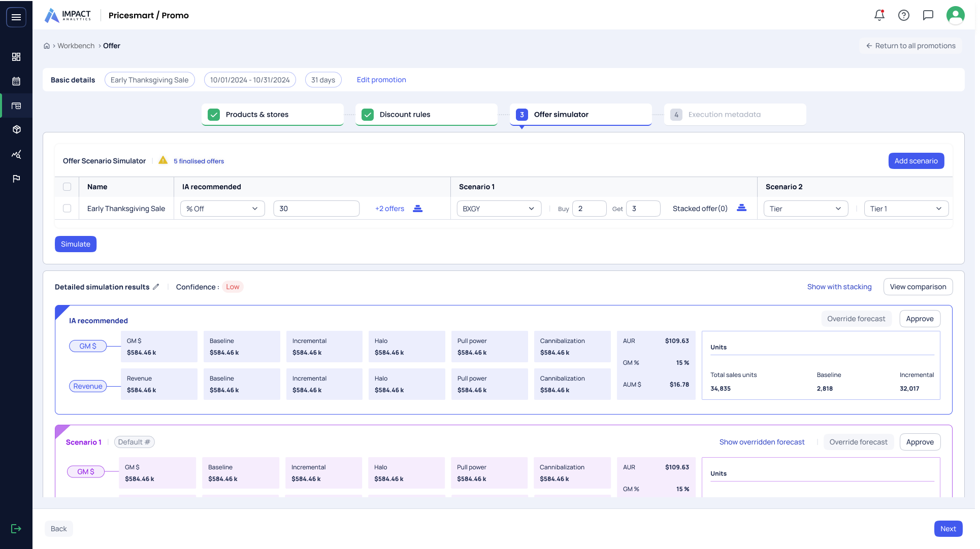The height and width of the screenshot is (549, 980).
Task: Toggle the GM $ pill in IA recommended
Action: [x=88, y=346]
